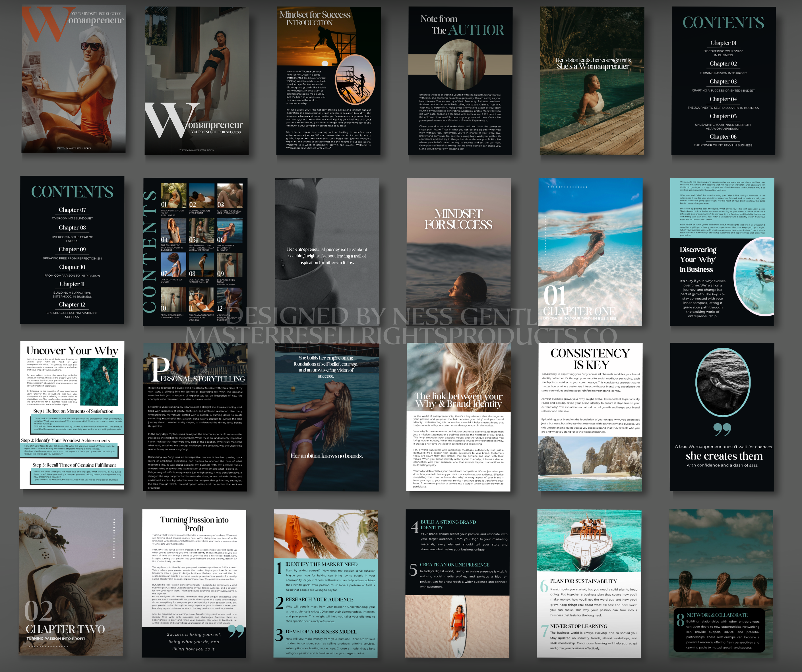The image size is (802, 672).
Task: Select the 01 Chapter One underwater page
Action: pos(590,252)
